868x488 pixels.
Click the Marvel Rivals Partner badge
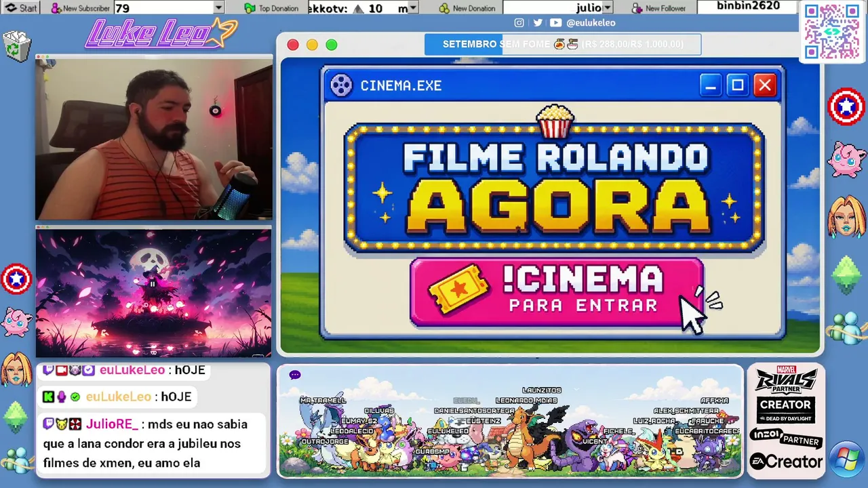tap(786, 380)
